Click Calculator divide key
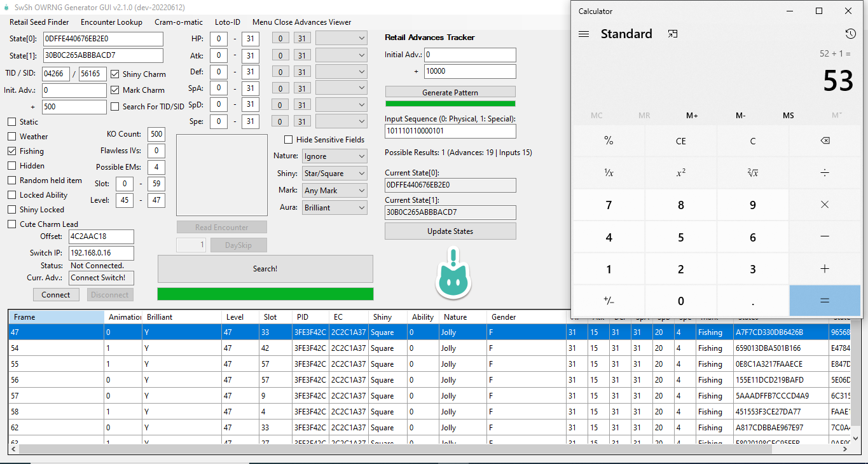This screenshot has width=868, height=464. click(825, 173)
